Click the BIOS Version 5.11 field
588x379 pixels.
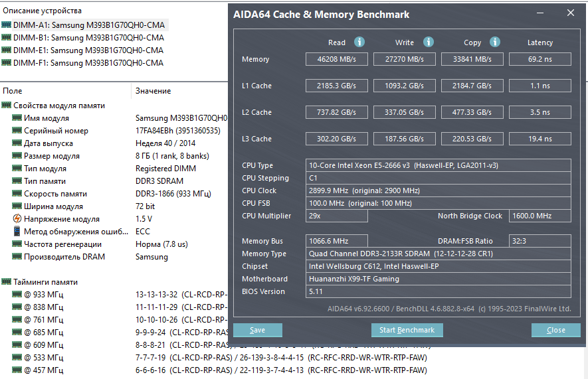[439, 291]
